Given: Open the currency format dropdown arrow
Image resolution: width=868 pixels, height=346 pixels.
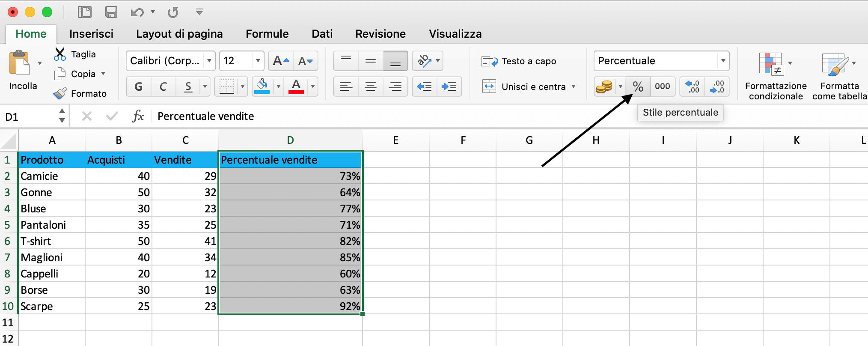Looking at the screenshot, I should [x=621, y=86].
